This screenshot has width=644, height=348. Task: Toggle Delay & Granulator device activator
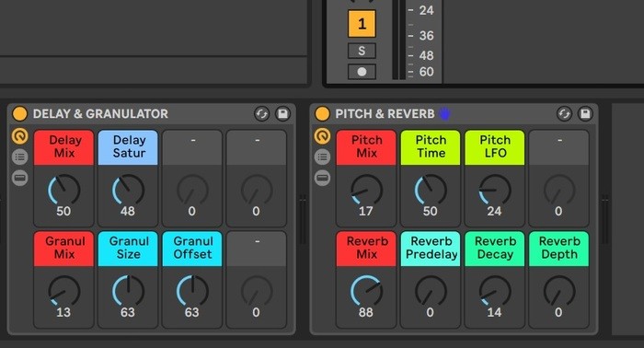19,114
